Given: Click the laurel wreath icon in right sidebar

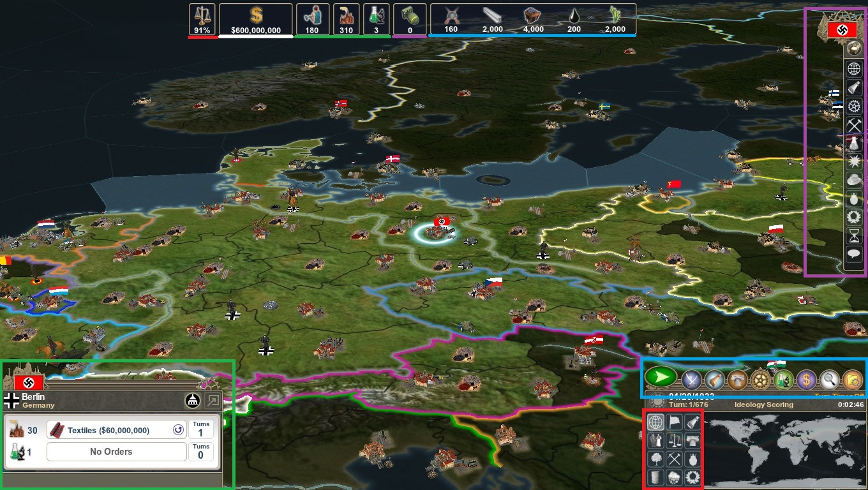Looking at the screenshot, I should [854, 217].
